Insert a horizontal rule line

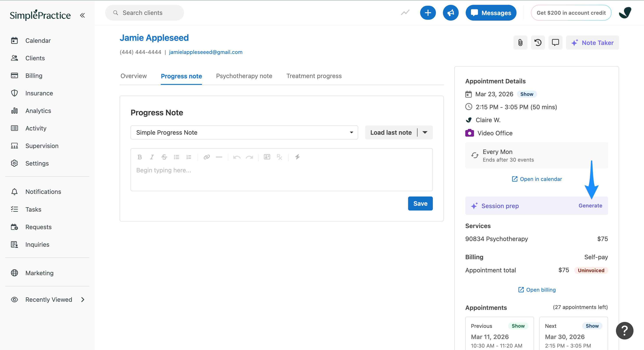pos(219,157)
